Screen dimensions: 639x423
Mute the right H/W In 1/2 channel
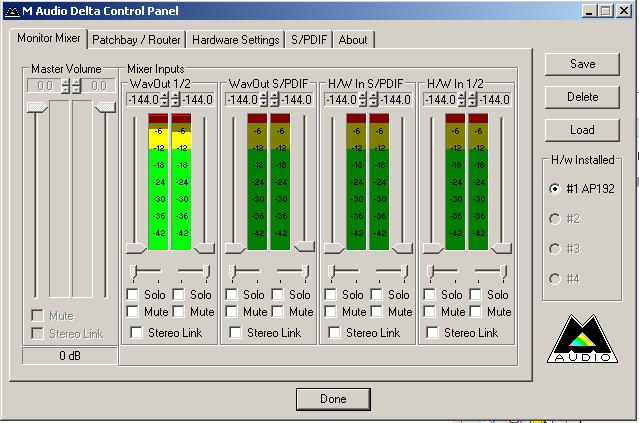[476, 311]
